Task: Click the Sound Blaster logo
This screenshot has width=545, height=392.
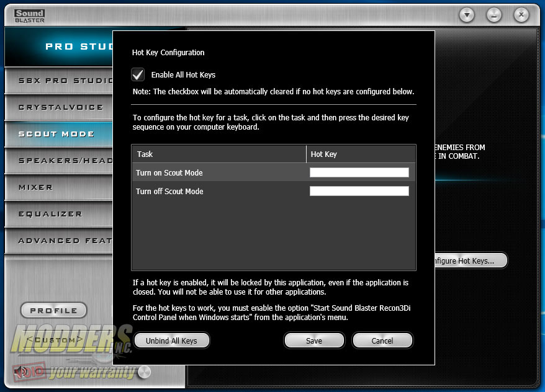Action: (x=30, y=16)
